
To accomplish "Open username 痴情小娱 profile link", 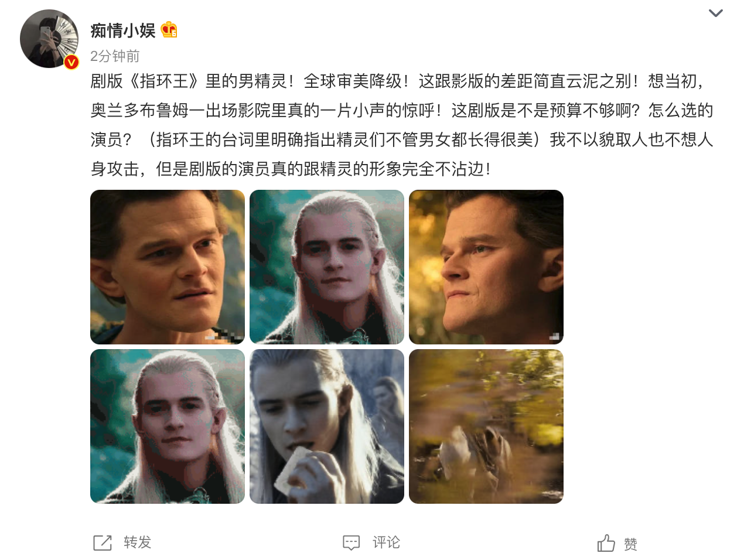I will click(x=123, y=30).
